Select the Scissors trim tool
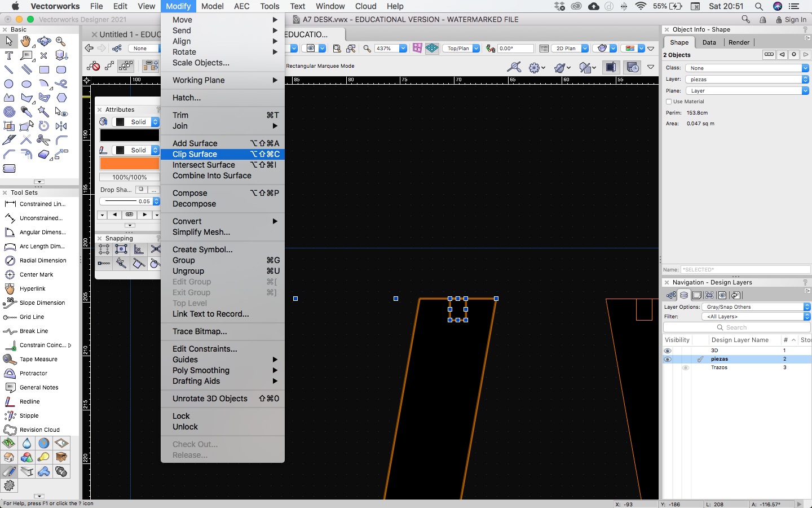Viewport: 812px width, 508px height. [43, 140]
